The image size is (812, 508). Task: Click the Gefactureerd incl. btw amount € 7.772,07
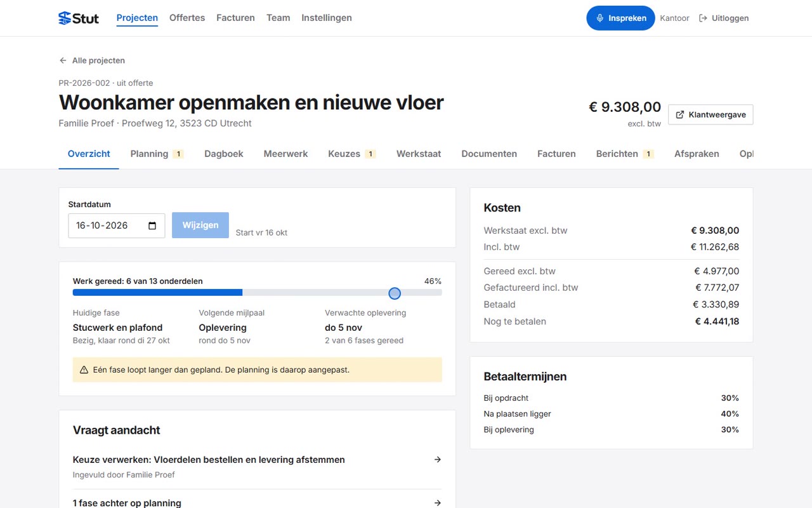[x=717, y=288]
